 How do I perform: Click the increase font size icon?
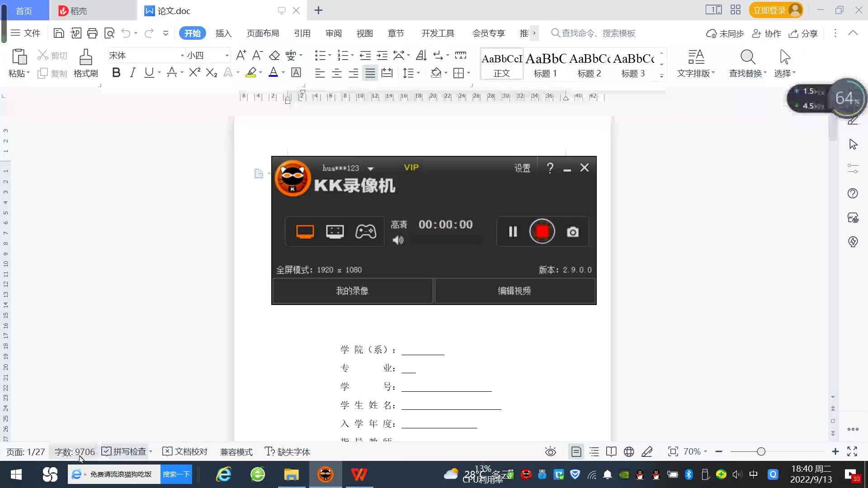point(241,56)
